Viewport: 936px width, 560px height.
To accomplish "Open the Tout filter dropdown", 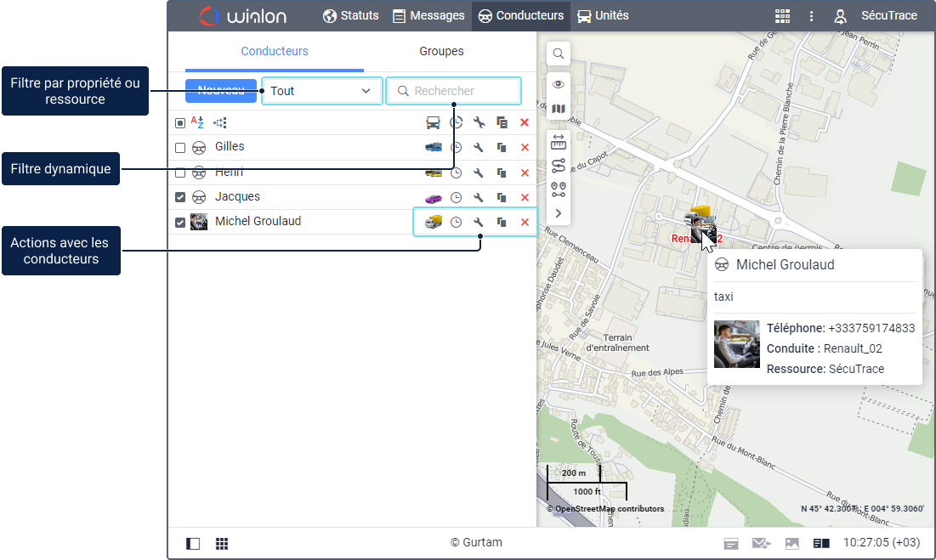I will (x=321, y=91).
